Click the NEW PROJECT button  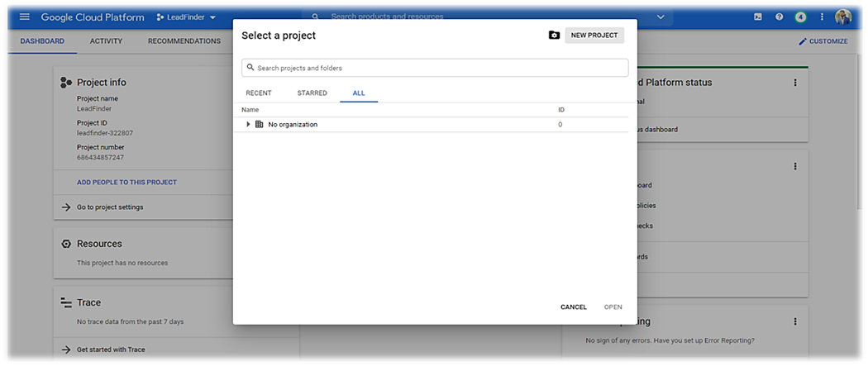pyautogui.click(x=594, y=36)
